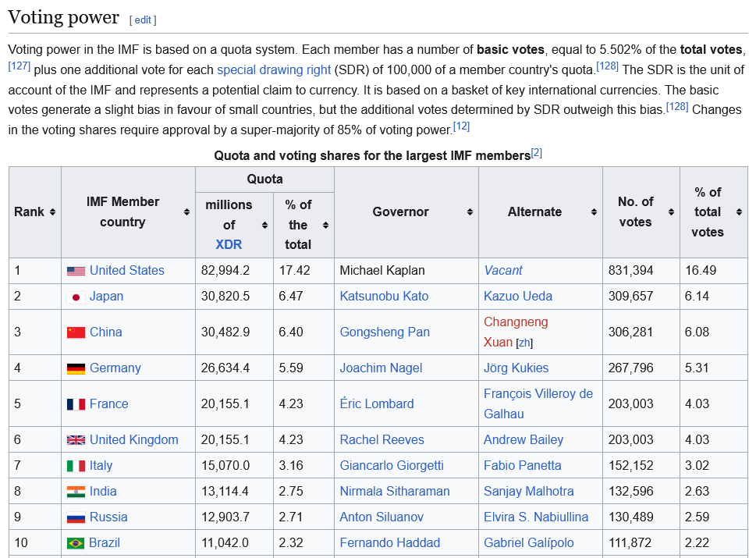Open Elvira S. Nabiullina's article
Image resolution: width=756 pixels, height=558 pixels.
tap(536, 517)
